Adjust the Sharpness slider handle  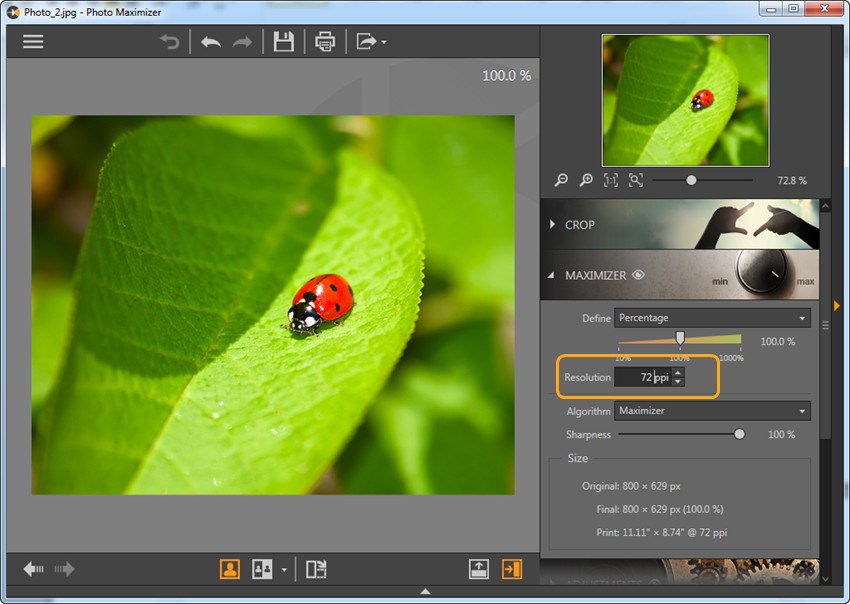pyautogui.click(x=739, y=434)
